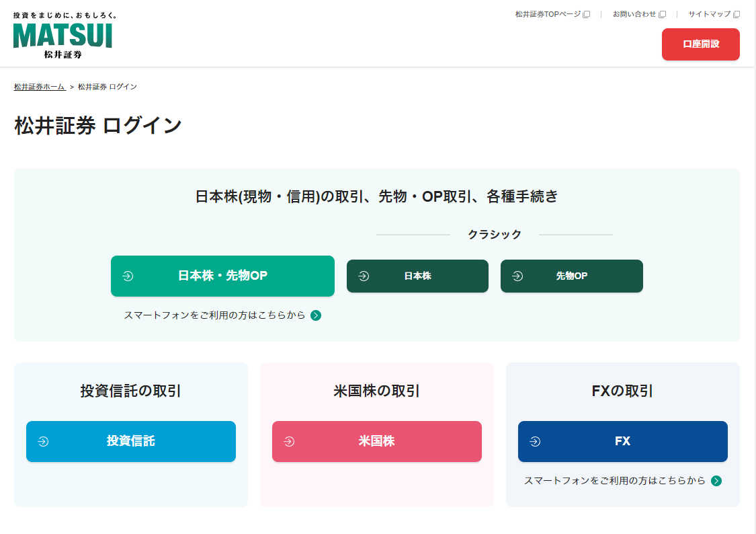Click login arrow icon on 米国株 button

[289, 441]
